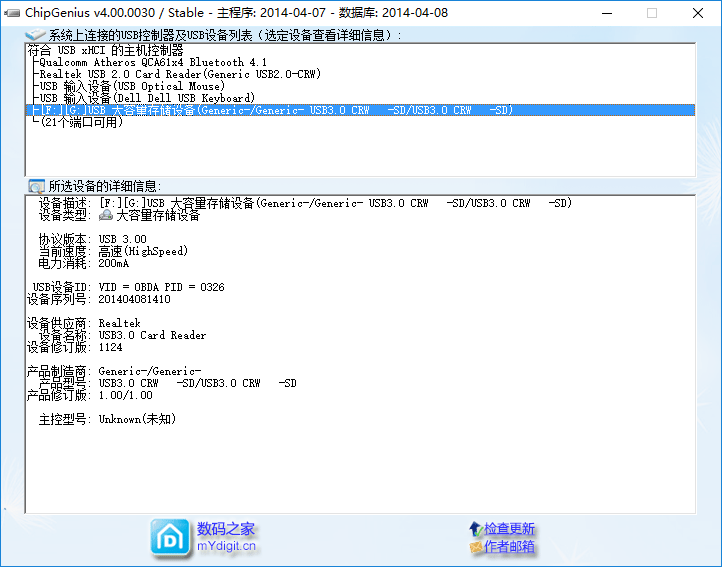Click the device revision 1124 value
722x567 pixels.
[111, 347]
